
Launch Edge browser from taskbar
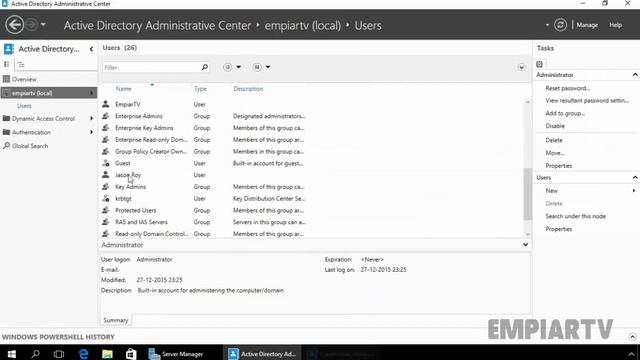click(x=83, y=353)
